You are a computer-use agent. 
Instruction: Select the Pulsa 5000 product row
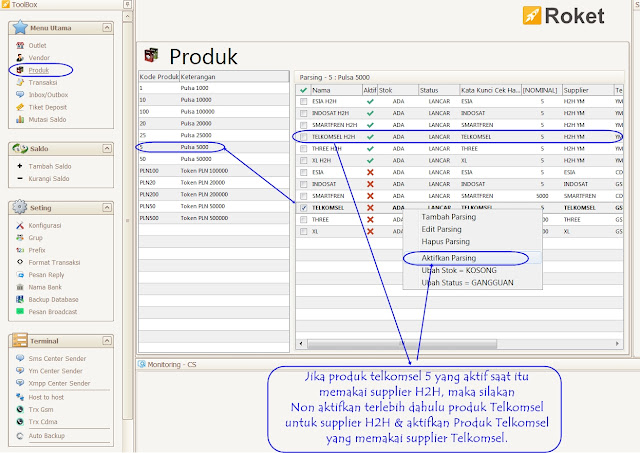click(x=214, y=147)
